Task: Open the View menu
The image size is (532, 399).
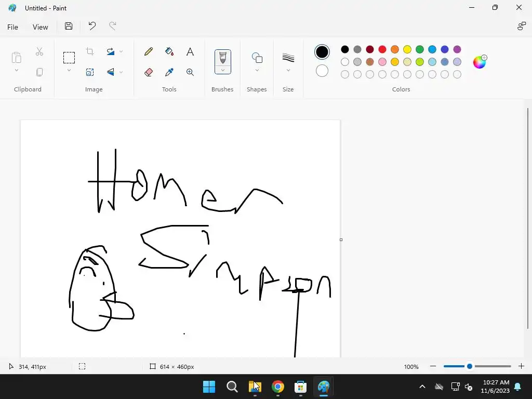Action: (41, 27)
